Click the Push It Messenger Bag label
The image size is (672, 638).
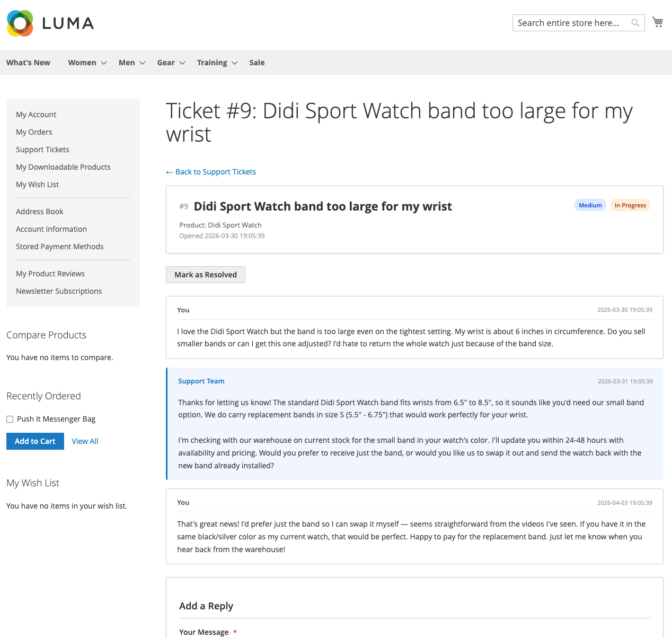(56, 419)
